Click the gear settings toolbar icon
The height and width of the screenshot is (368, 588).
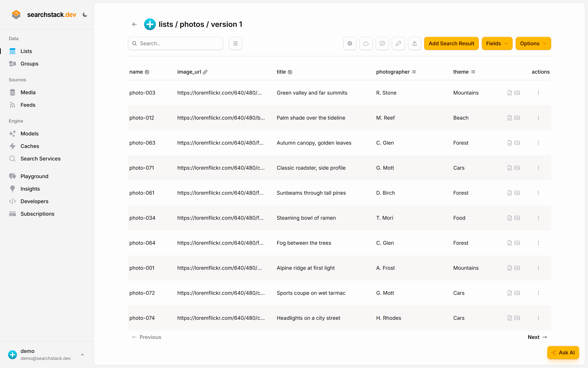[x=350, y=44]
